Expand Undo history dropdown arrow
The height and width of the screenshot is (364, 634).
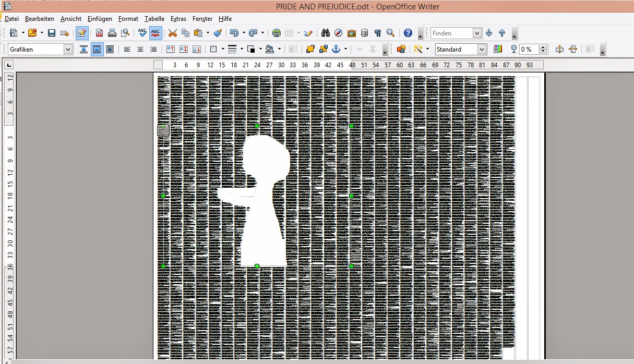[x=244, y=33]
